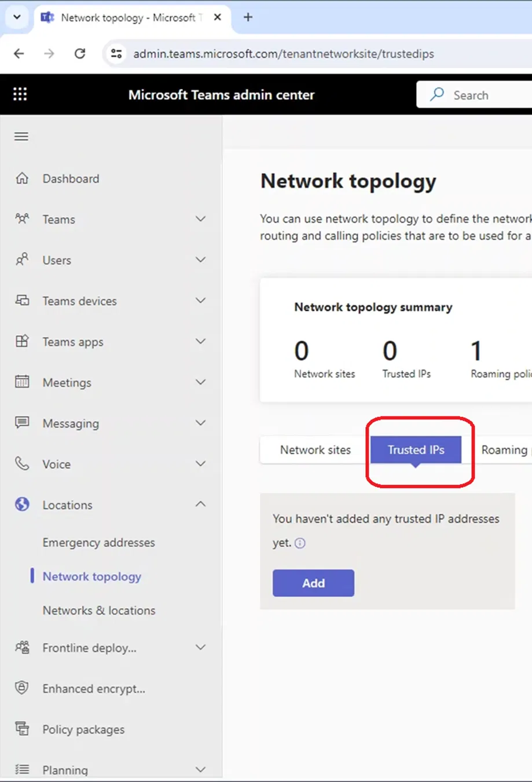Click the Meetings calendar icon
Screen dimensions: 532x782
22,382
